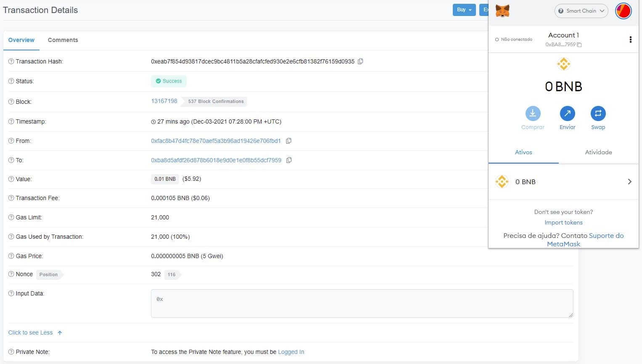Image resolution: width=642 pixels, height=364 pixels.
Task: Expand the 0 BNB asset row chevron
Action: coord(629,182)
